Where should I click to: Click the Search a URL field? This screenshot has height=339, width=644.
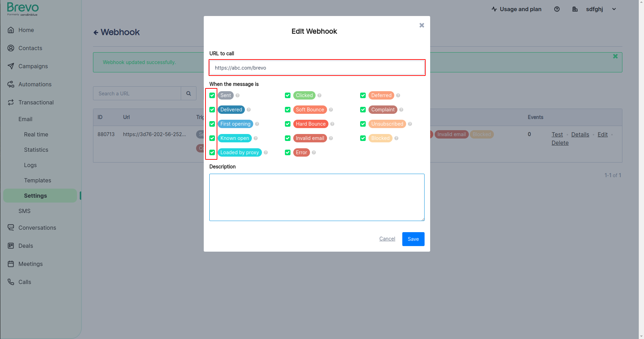137,93
